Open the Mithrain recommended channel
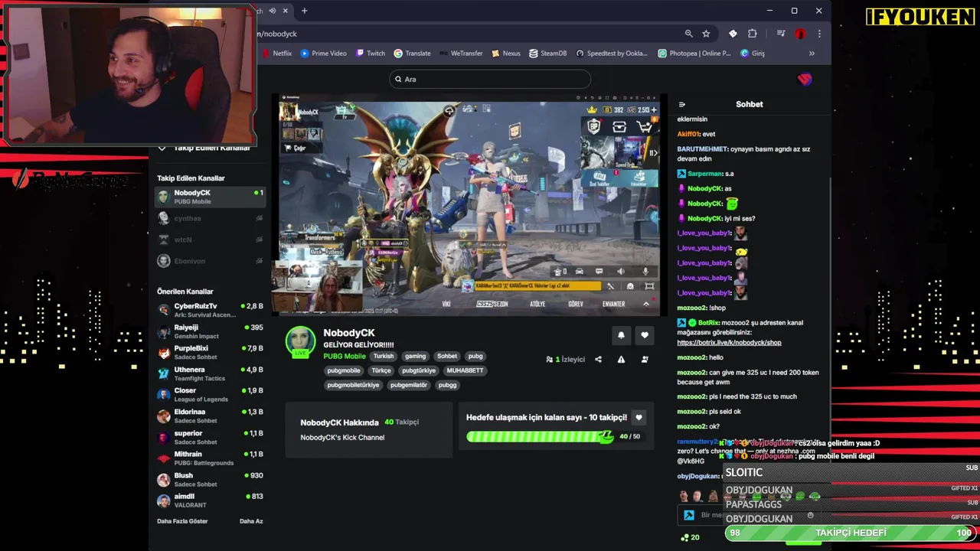 (210, 458)
